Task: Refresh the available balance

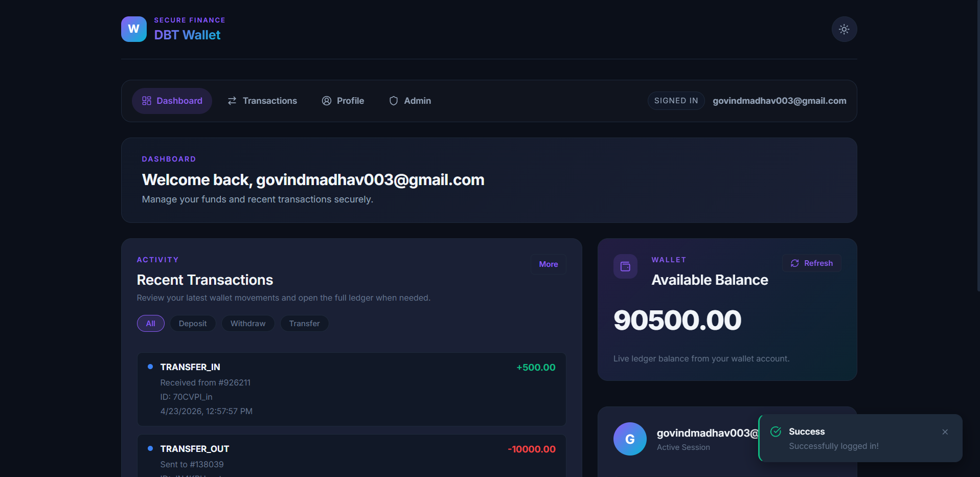Action: coord(812,263)
